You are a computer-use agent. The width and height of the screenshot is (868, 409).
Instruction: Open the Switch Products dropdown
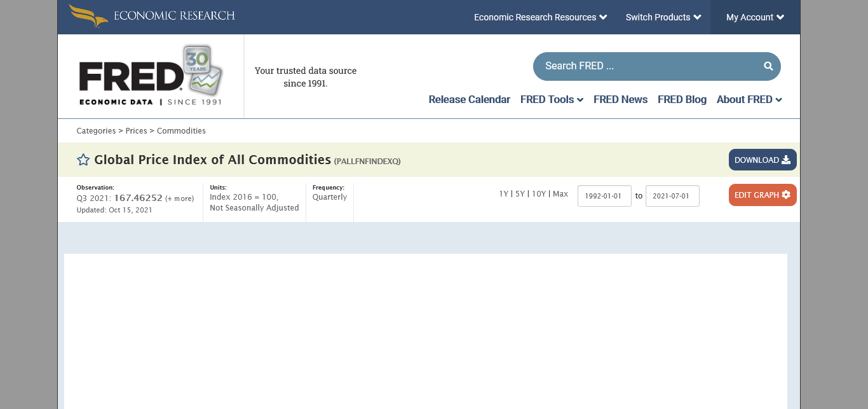click(x=663, y=17)
